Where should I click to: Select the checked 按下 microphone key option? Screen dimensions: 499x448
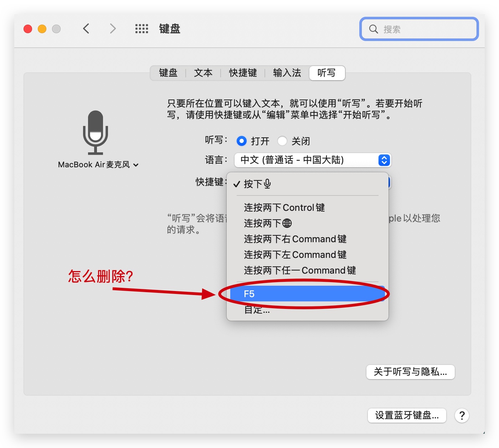(x=257, y=184)
